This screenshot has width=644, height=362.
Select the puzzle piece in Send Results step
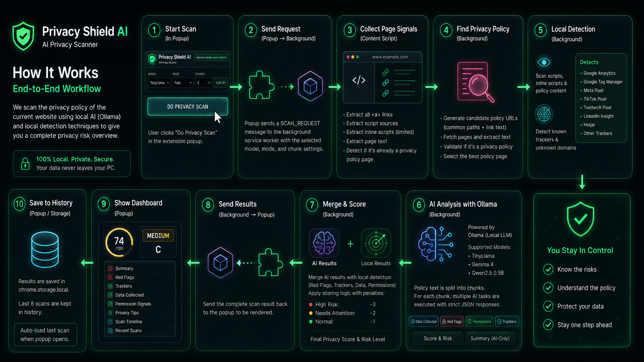point(270,263)
